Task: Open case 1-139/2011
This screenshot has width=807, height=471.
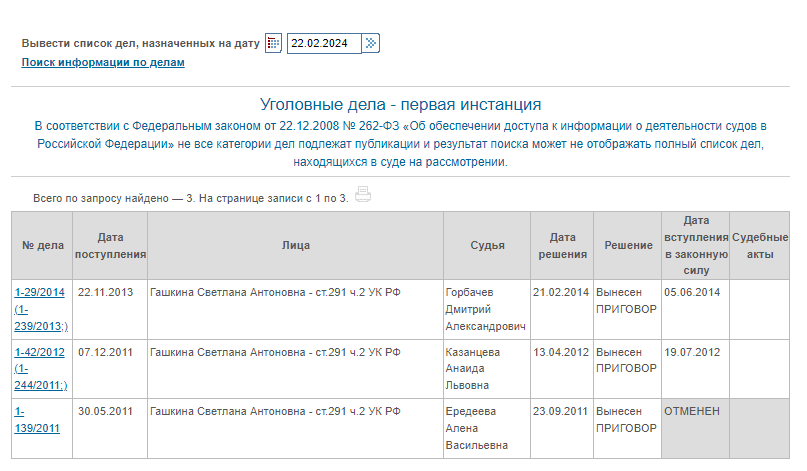Action: click(x=37, y=420)
